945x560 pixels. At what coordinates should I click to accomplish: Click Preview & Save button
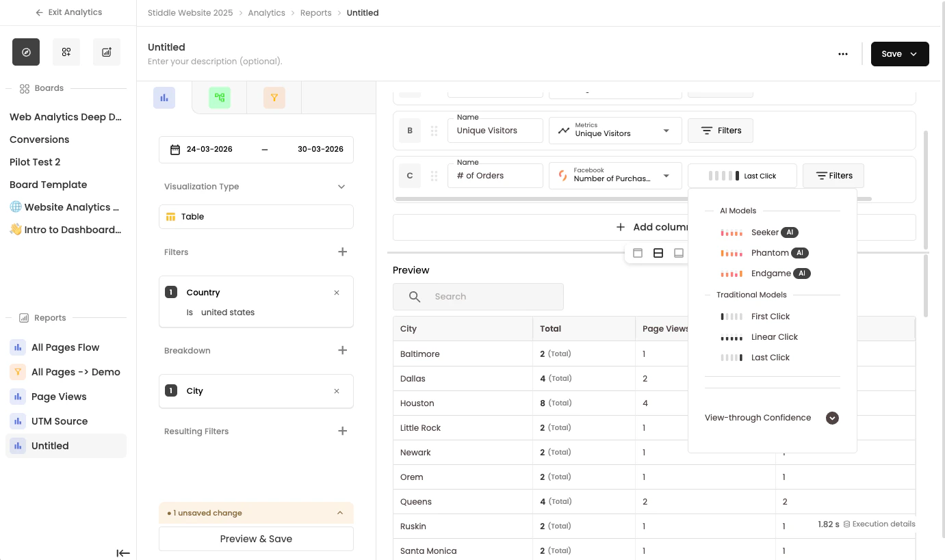point(256,539)
